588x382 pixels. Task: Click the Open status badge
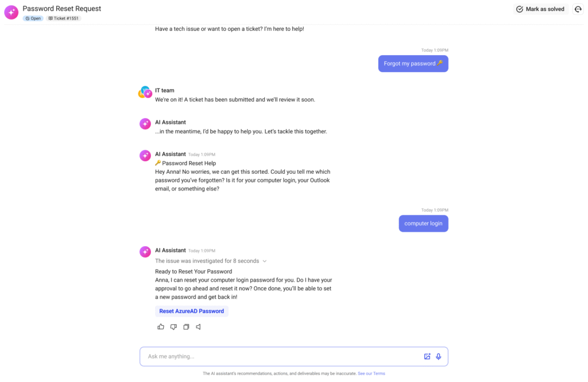33,18
